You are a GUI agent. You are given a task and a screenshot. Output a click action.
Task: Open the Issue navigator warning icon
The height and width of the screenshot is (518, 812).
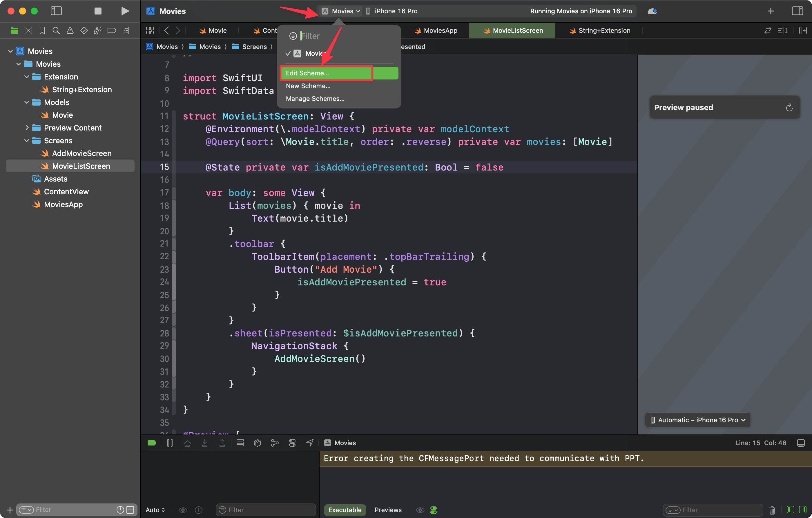tap(70, 31)
